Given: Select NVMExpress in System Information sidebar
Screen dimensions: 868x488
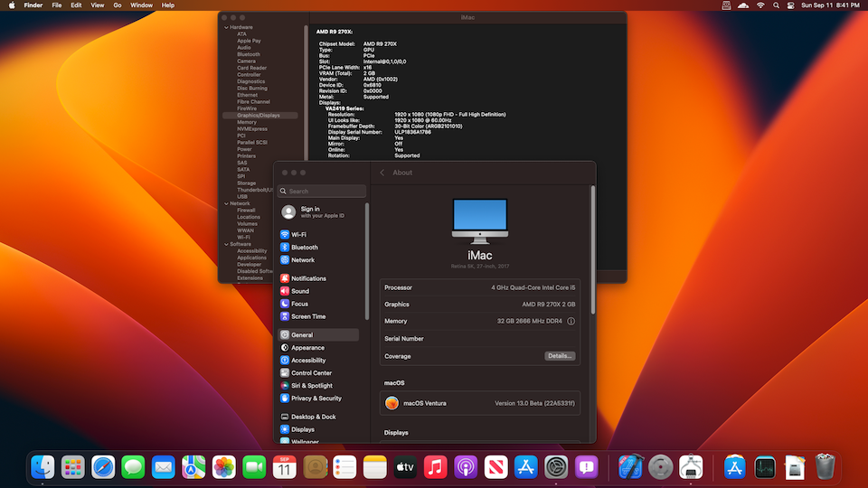Looking at the screenshot, I should [x=252, y=129].
